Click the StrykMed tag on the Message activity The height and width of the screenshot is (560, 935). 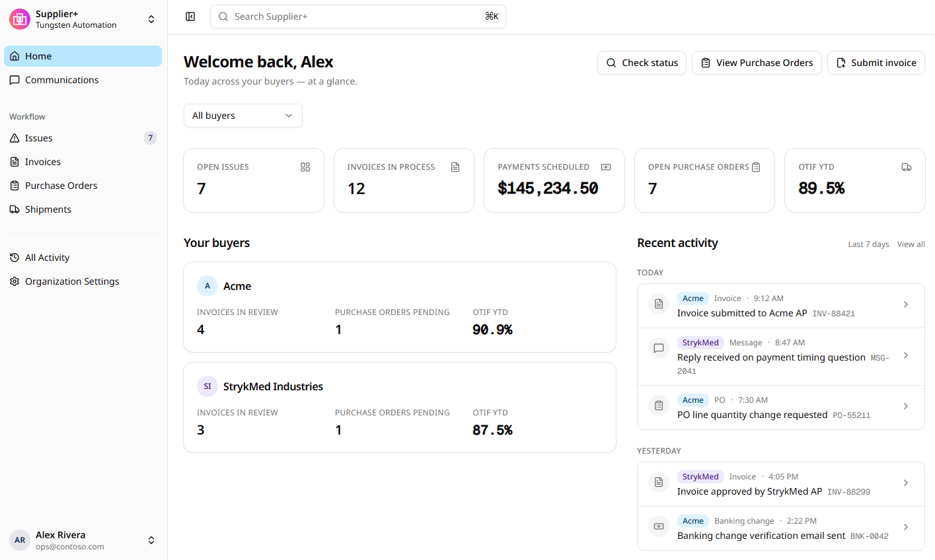tap(700, 343)
